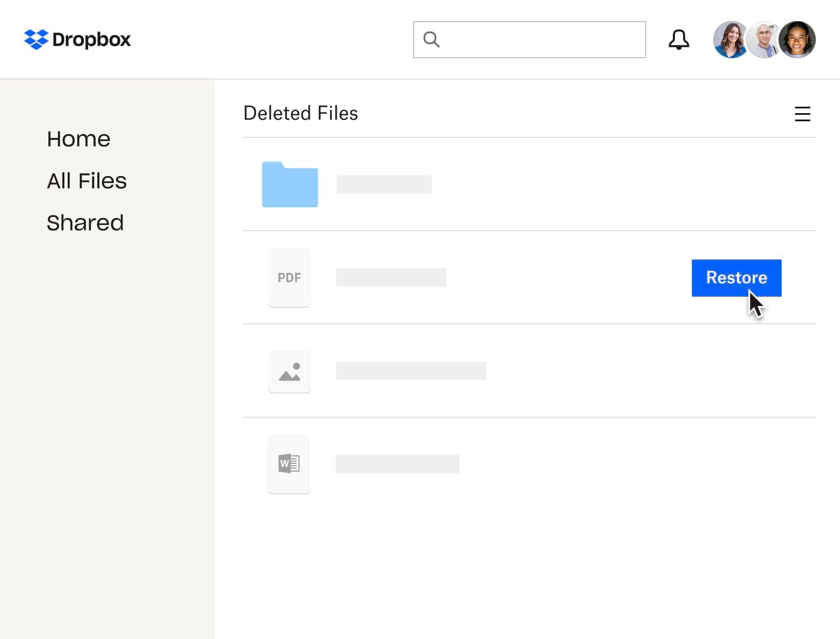Restore the deleted PDF file
This screenshot has height=639, width=840.
point(736,278)
